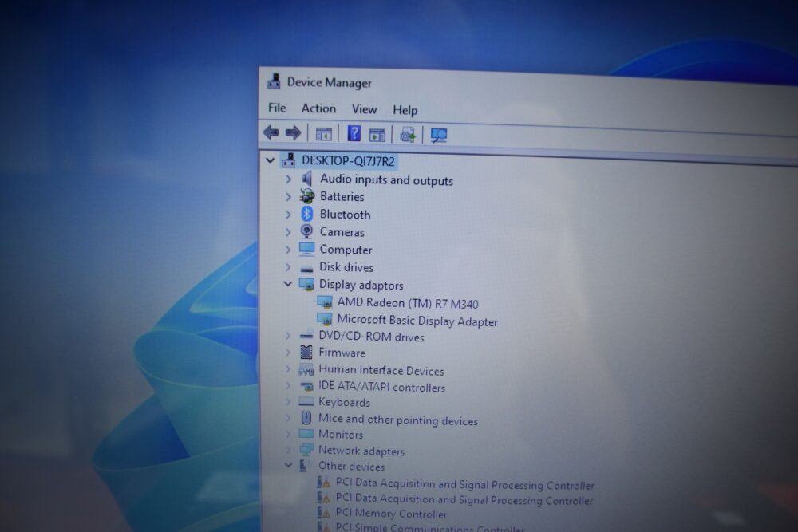Screen dimensions: 798x532
Task: Expand the Bluetooth category arrow
Action: (x=288, y=214)
